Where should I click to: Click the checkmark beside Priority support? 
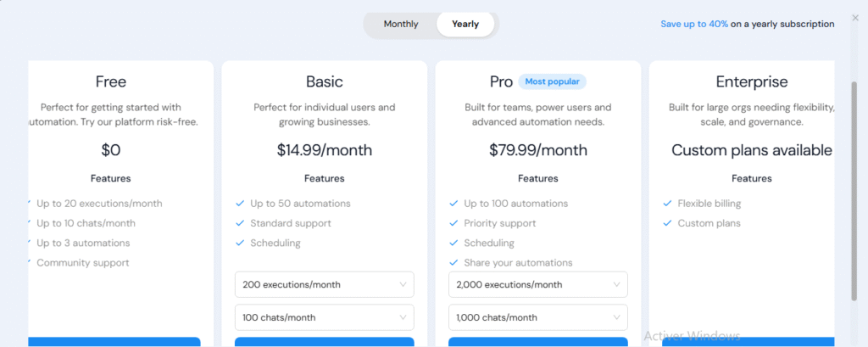click(453, 223)
